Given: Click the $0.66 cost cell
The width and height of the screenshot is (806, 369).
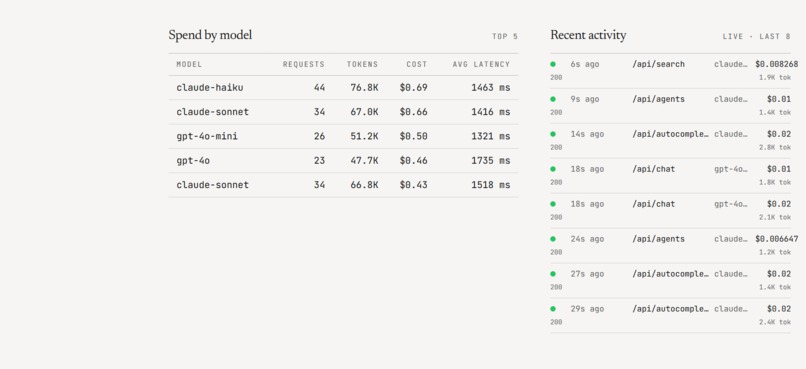Looking at the screenshot, I should [413, 112].
